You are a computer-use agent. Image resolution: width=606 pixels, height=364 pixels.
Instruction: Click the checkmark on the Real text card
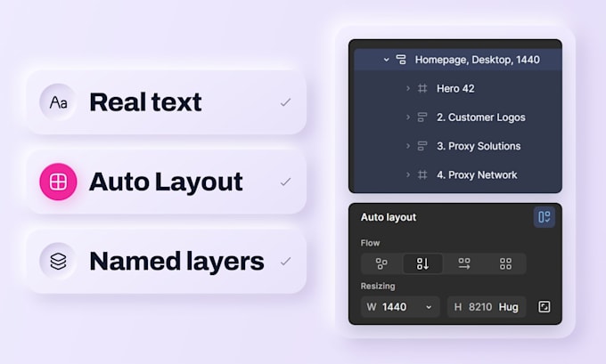click(x=285, y=102)
